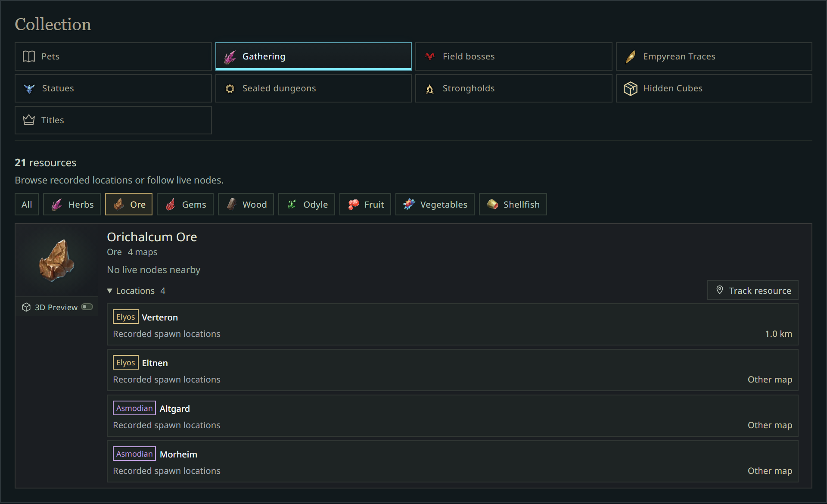
Task: Filter by the Gems crystal icon
Action: click(171, 204)
